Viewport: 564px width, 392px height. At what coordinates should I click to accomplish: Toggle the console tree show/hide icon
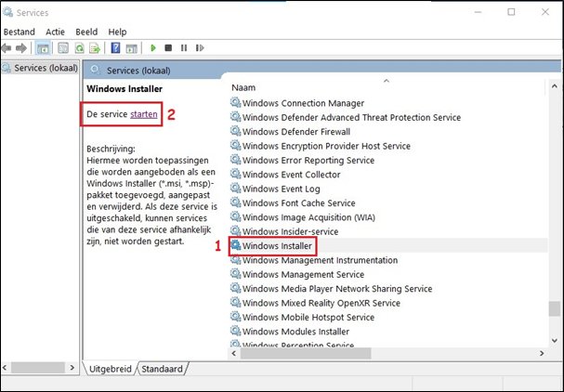(43, 47)
